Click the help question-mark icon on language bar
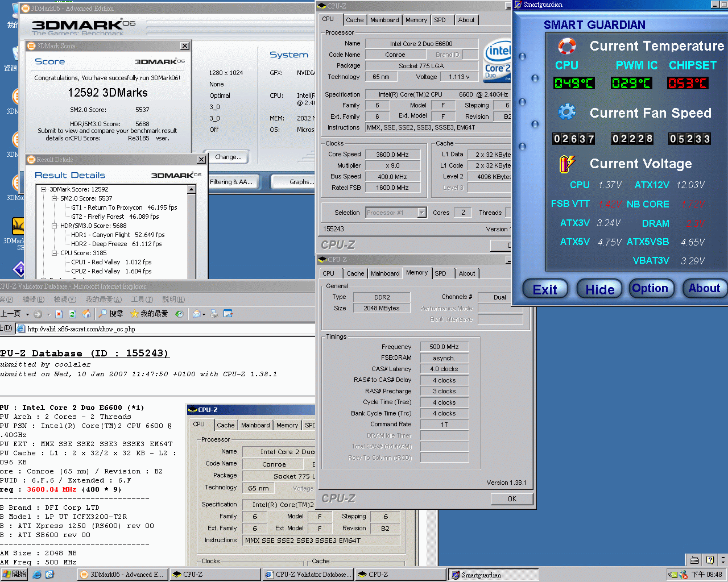 point(709,560)
